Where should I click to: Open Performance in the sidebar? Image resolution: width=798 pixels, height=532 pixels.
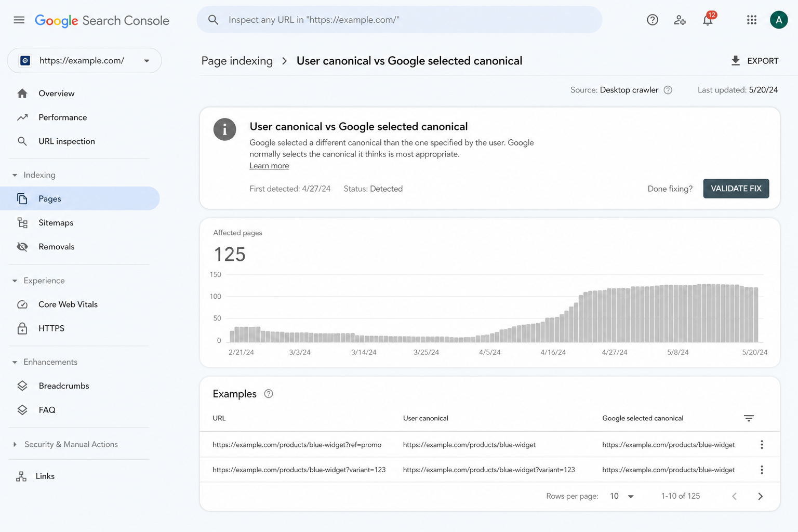tap(63, 117)
